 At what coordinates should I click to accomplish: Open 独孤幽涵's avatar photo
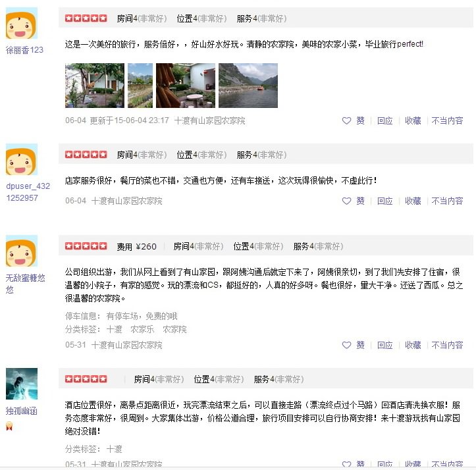[x=22, y=384]
